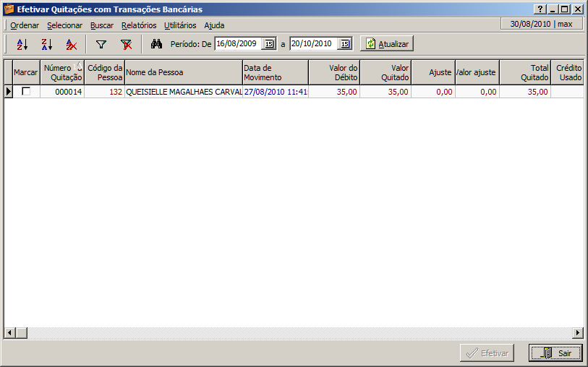This screenshot has width=588, height=367.
Task: Click the Número Quitação column header
Action: (x=62, y=72)
